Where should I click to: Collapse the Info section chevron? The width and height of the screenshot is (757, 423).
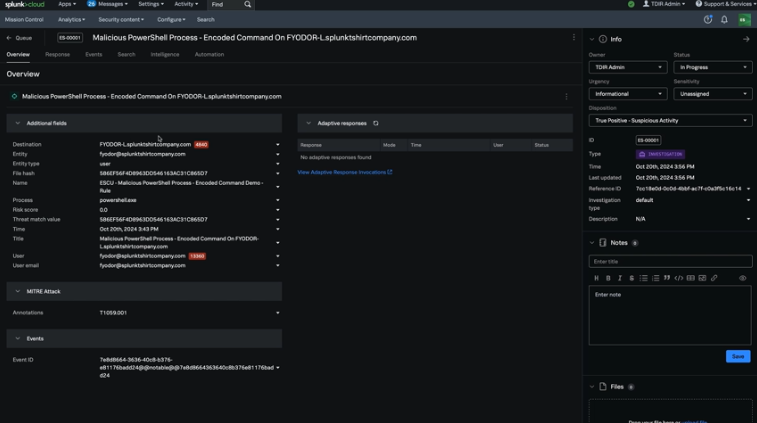tap(592, 39)
